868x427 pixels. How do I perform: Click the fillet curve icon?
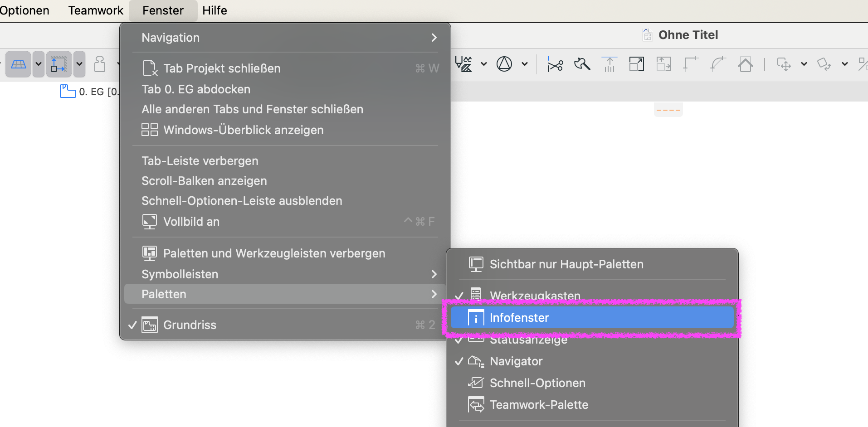point(718,64)
